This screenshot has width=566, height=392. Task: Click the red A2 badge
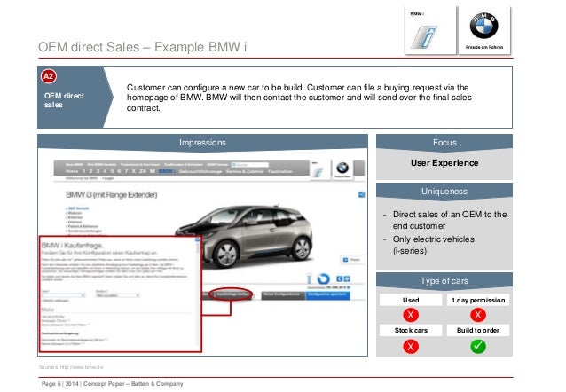49,76
